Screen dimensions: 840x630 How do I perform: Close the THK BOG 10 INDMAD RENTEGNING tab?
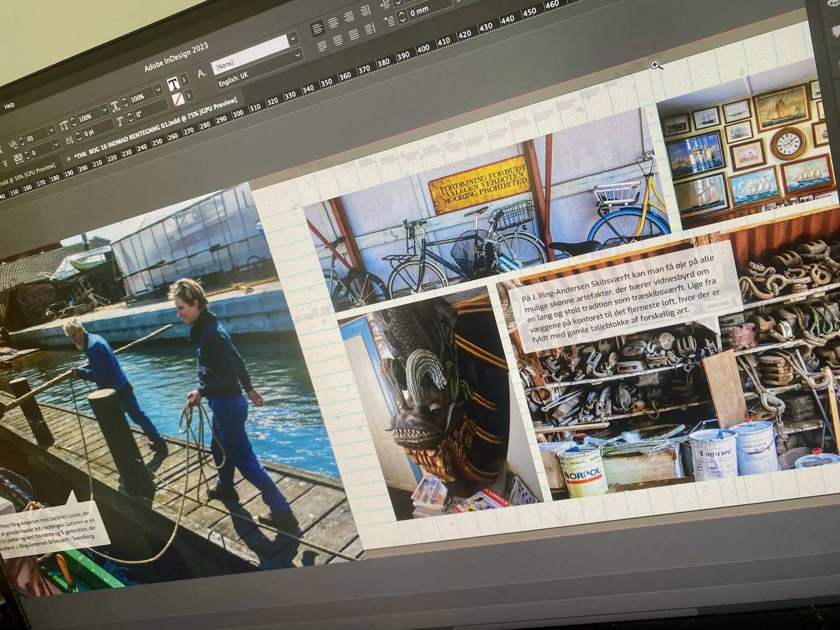click(69, 160)
